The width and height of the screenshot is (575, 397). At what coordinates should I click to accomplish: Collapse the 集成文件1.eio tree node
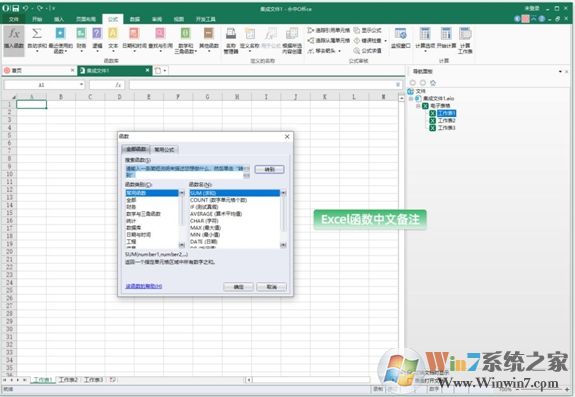411,99
